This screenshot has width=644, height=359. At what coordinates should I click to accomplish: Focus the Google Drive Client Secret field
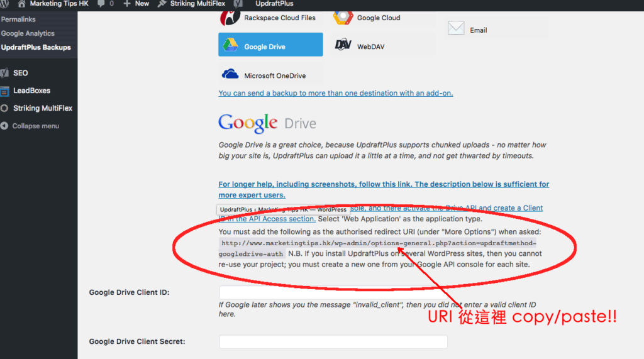(x=333, y=342)
